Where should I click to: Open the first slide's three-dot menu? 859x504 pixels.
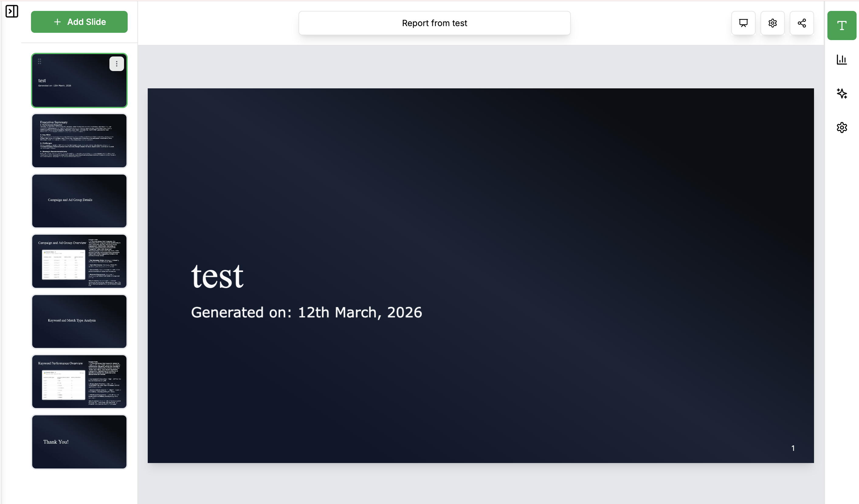[x=117, y=64]
